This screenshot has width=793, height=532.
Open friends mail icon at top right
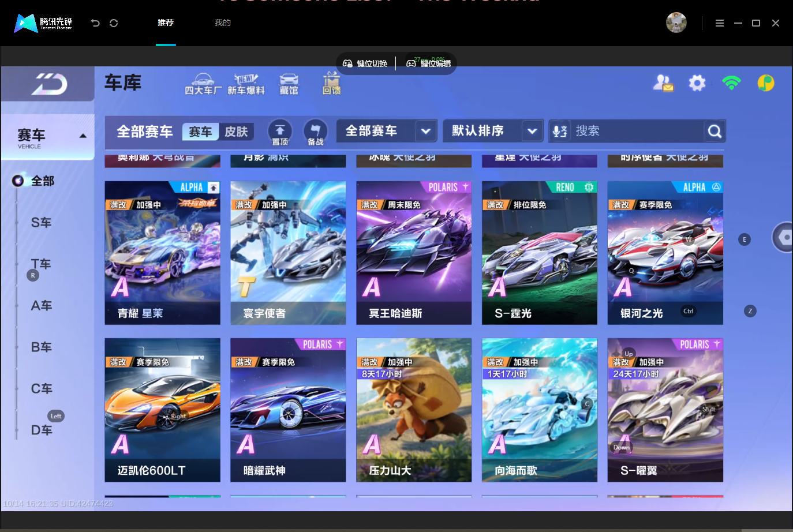pos(663,84)
